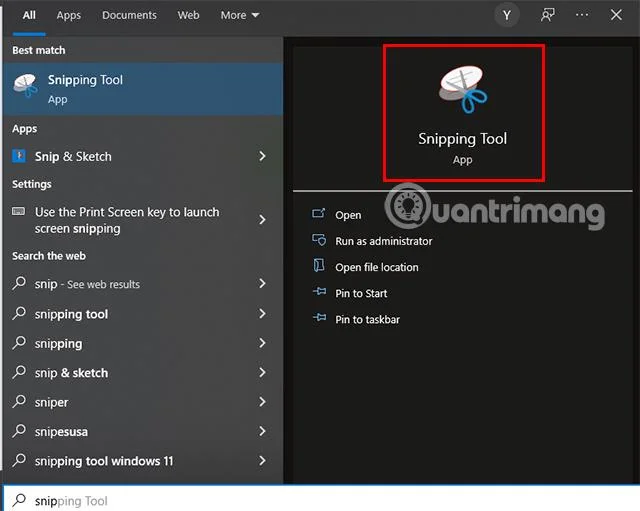Click search icon beside 'snipping tool windows 11'

point(19,460)
